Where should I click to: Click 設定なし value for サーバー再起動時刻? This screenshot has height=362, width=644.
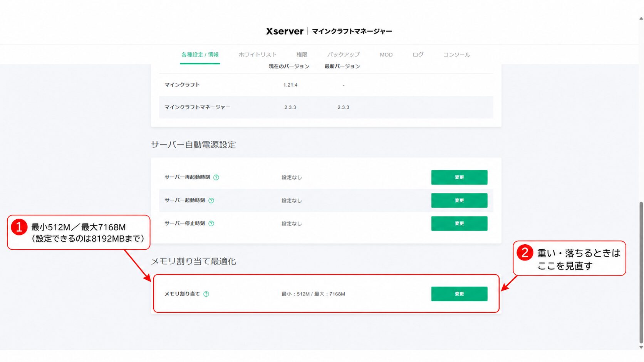(x=292, y=177)
